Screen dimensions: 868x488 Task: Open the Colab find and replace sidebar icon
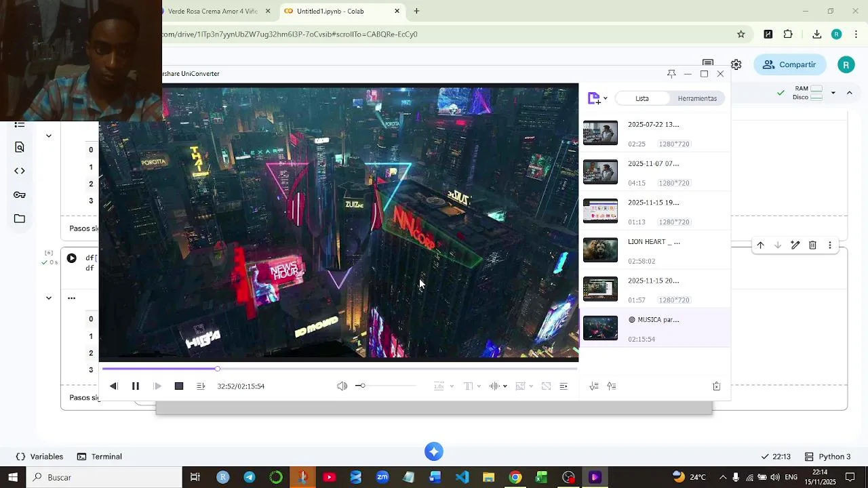20,147
